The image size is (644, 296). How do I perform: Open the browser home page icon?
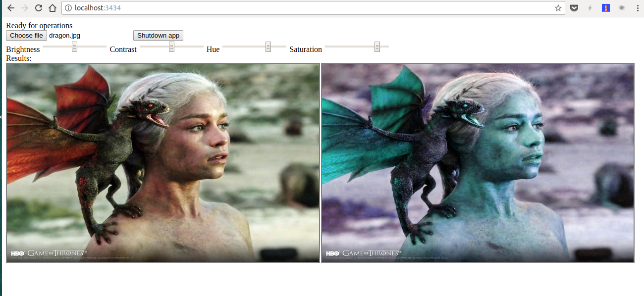pos(53,8)
